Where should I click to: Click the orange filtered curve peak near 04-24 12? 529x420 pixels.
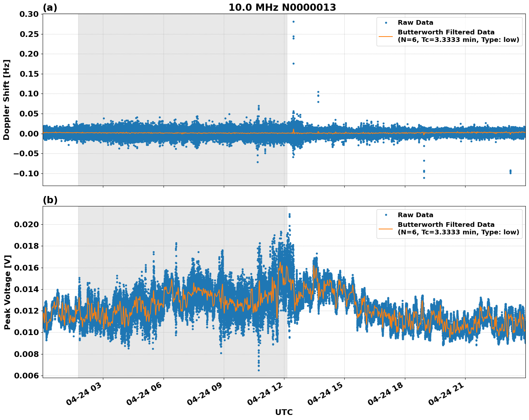[281, 262]
